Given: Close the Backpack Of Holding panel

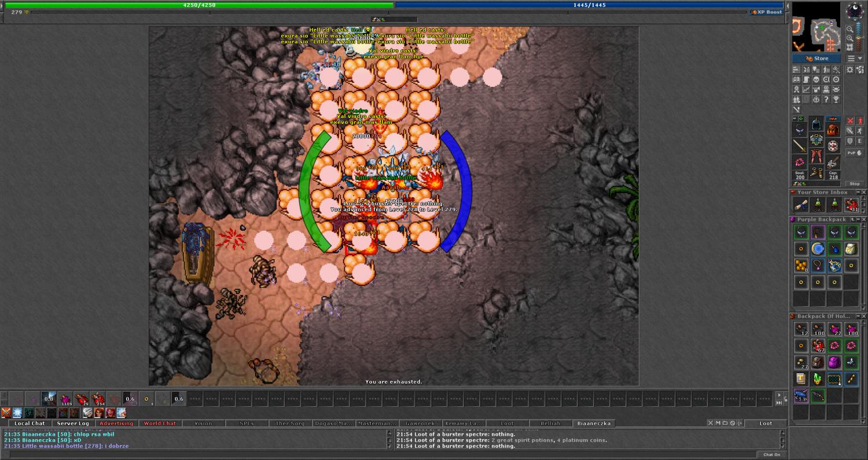Looking at the screenshot, I should (864, 317).
